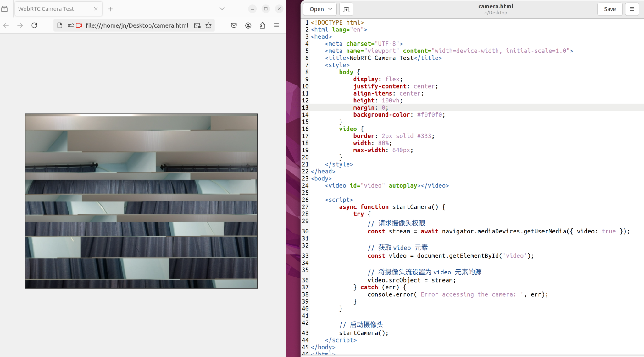Image resolution: width=644 pixels, height=357 pixels.
Task: Open a new Firefox tab
Action: pos(111,9)
